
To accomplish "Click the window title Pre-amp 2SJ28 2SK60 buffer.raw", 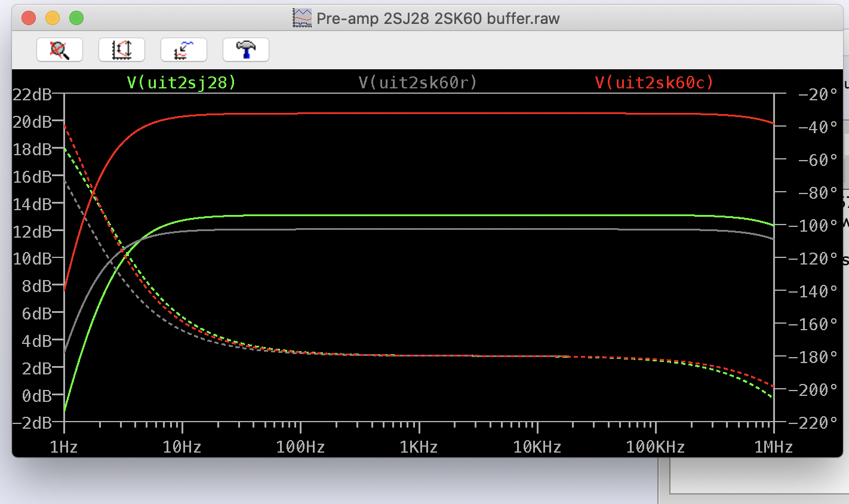I will 438,19.
